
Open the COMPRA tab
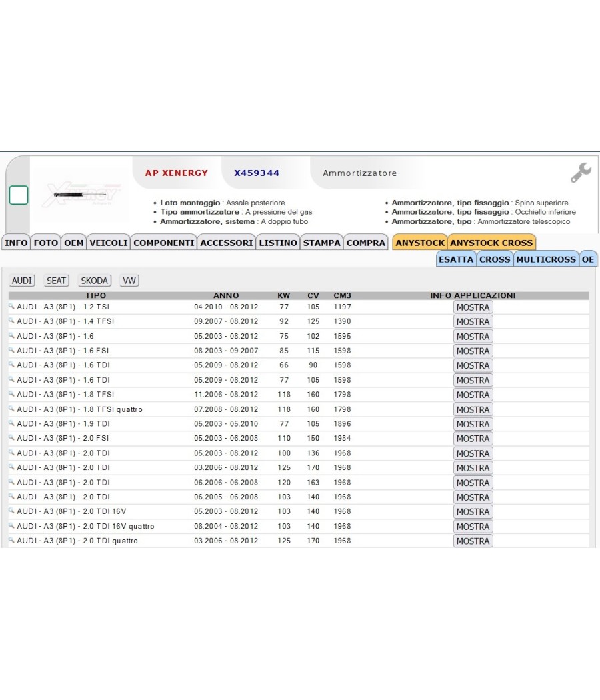coord(365,243)
